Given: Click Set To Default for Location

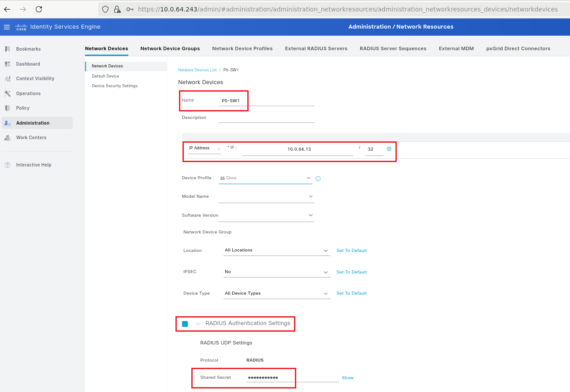Looking at the screenshot, I should (x=351, y=251).
